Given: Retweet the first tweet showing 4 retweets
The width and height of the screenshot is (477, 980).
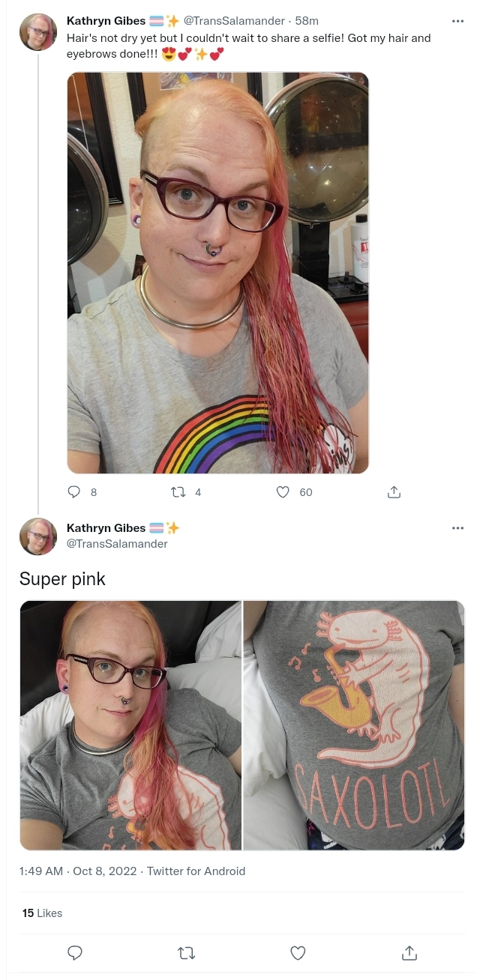Looking at the screenshot, I should [178, 492].
